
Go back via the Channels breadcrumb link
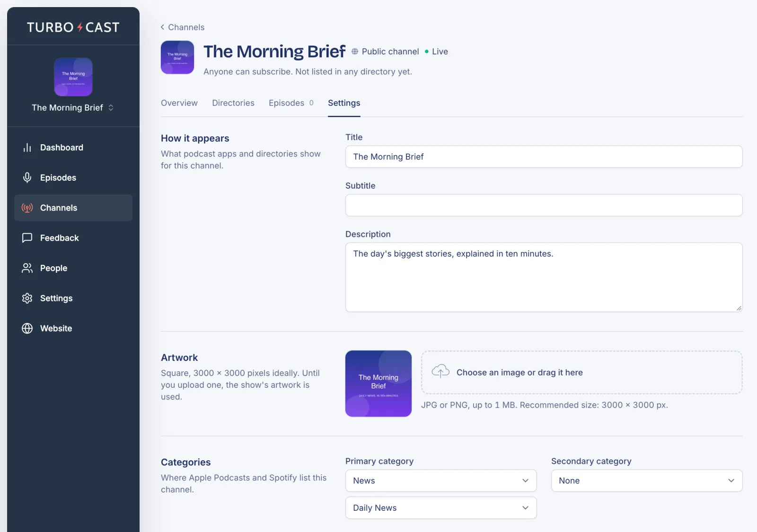coord(183,27)
